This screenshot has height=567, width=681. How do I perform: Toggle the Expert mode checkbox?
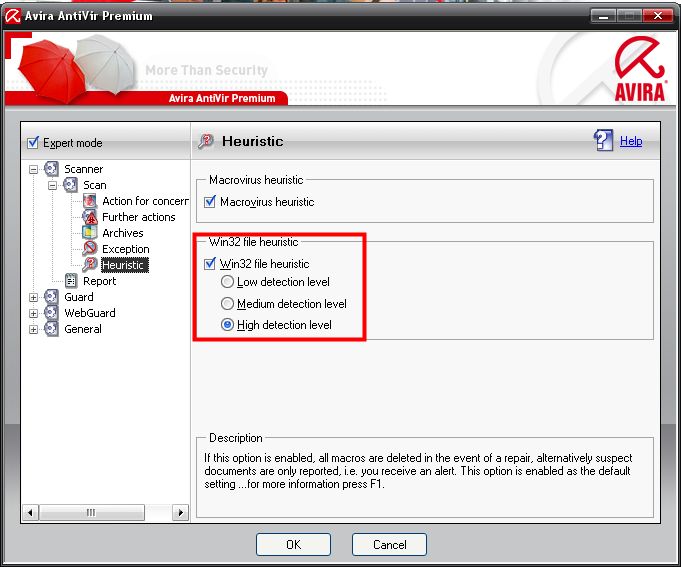point(33,143)
